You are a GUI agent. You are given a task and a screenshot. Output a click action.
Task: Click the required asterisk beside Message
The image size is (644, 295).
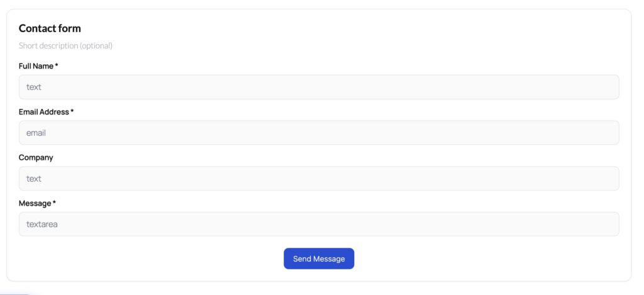[x=55, y=203]
